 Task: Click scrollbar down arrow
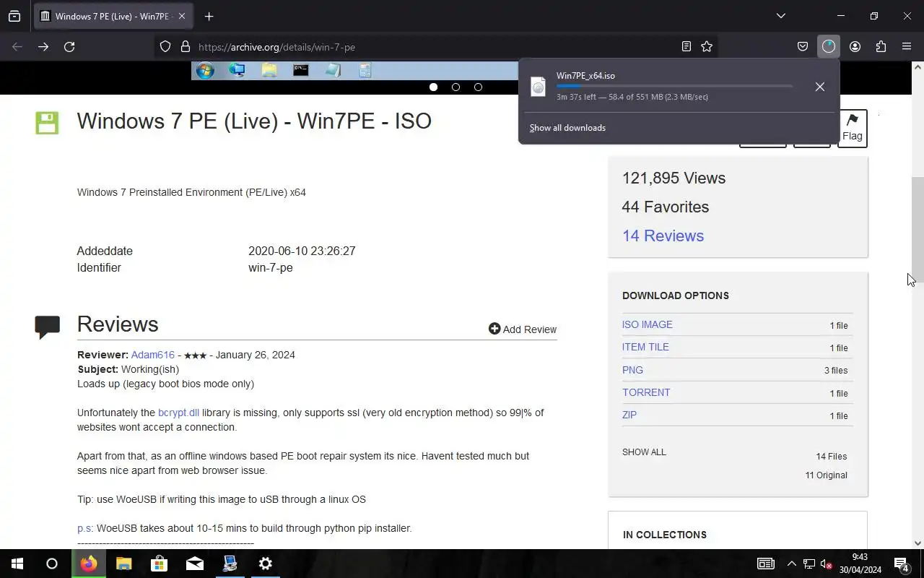coord(918,543)
